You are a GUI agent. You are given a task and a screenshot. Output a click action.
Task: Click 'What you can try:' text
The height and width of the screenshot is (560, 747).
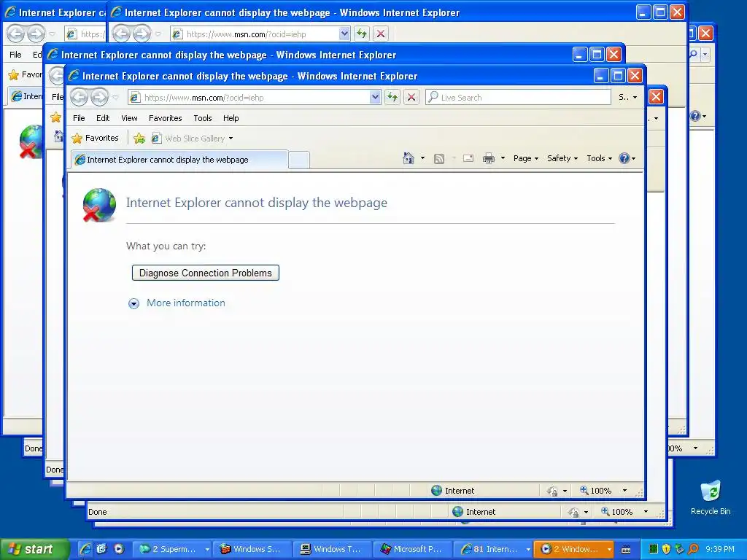(x=166, y=246)
